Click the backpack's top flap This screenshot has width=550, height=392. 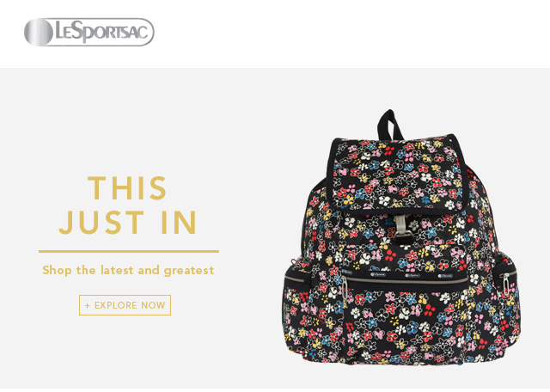(x=398, y=174)
